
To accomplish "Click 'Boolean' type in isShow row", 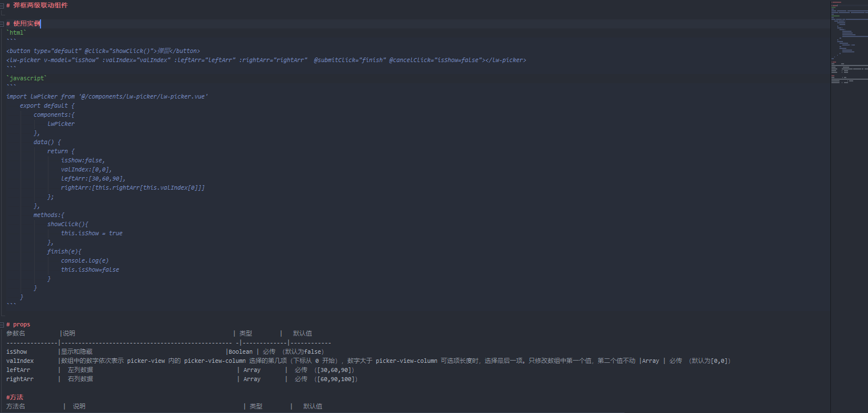I will click(241, 351).
